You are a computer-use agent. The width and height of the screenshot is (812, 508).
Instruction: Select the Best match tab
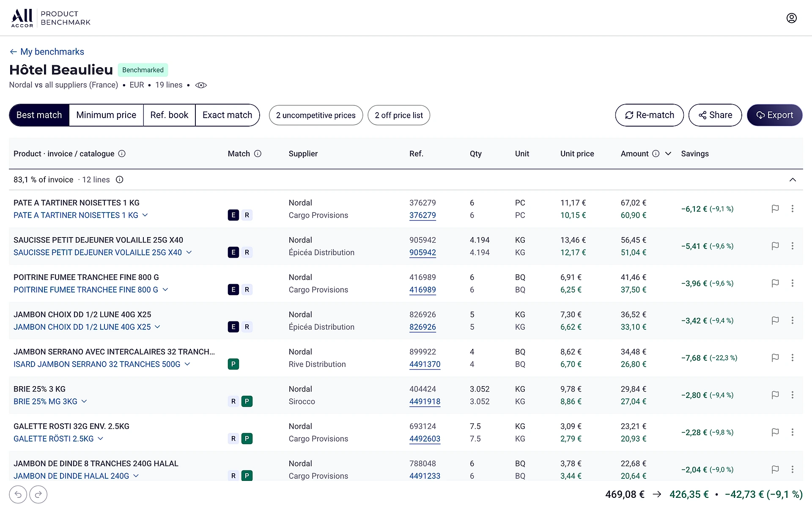point(39,115)
